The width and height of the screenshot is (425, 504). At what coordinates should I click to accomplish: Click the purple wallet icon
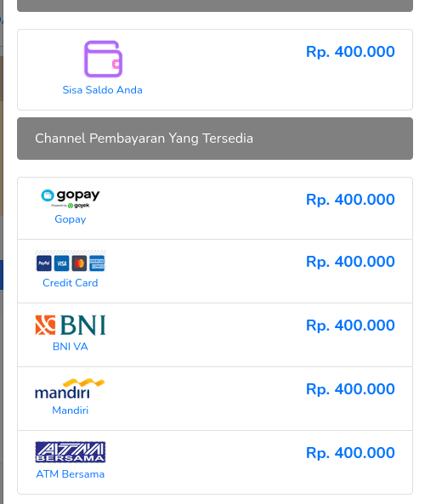pos(103,59)
